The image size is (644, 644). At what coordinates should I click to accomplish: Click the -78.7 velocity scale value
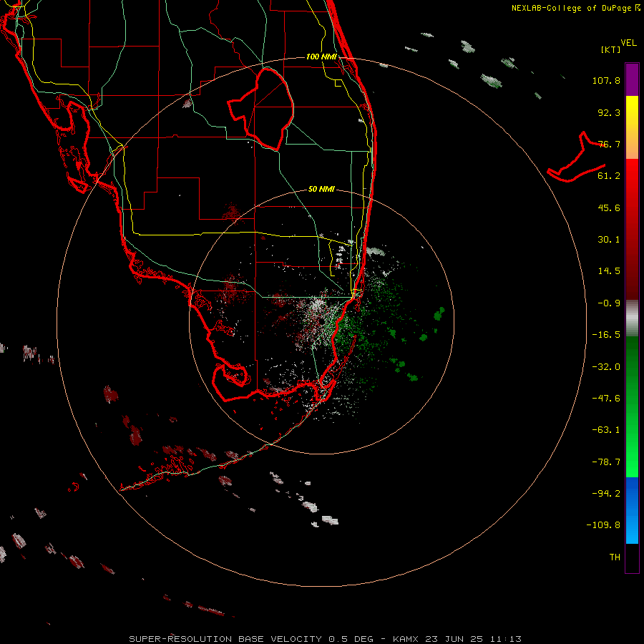pos(606,462)
